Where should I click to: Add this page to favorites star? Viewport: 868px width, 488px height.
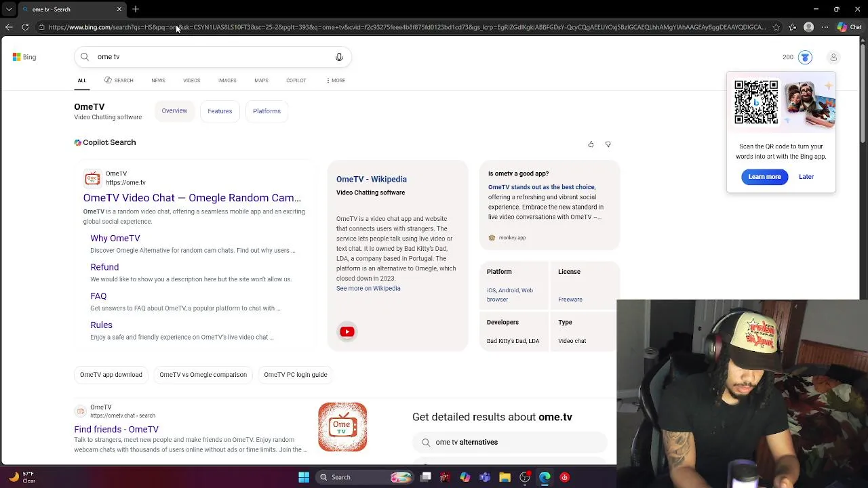click(x=776, y=27)
